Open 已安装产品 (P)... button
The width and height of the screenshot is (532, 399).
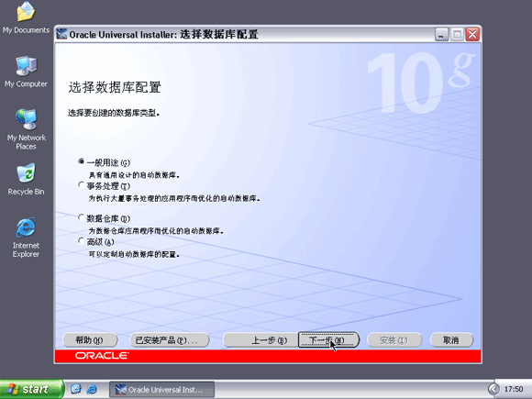tap(170, 340)
